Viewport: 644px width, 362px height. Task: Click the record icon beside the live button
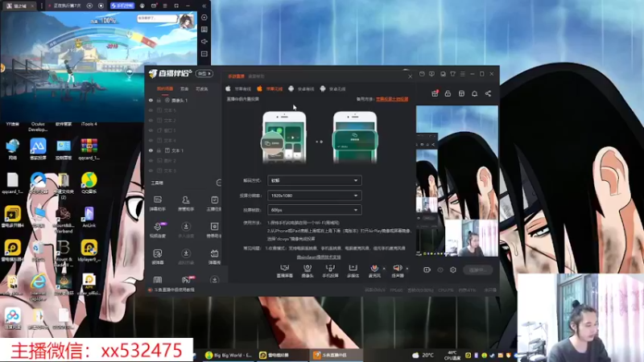pyautogui.click(x=427, y=270)
